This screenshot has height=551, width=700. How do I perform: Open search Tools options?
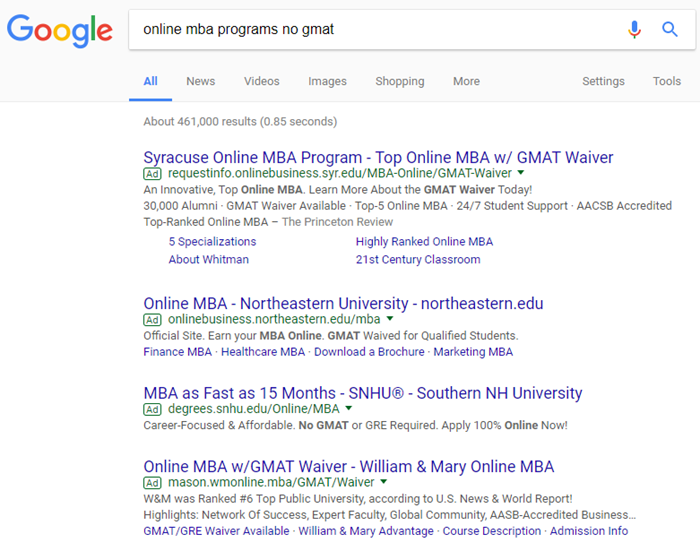667,81
